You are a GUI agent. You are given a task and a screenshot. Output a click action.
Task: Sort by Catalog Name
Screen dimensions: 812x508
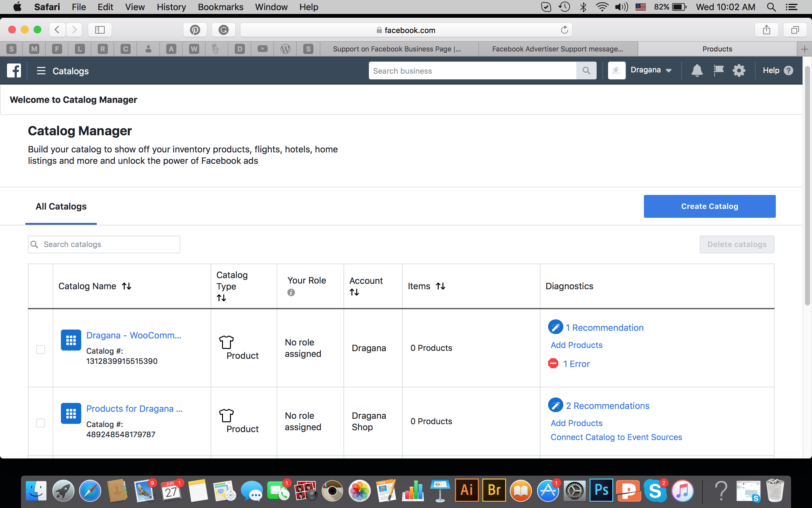pyautogui.click(x=127, y=286)
